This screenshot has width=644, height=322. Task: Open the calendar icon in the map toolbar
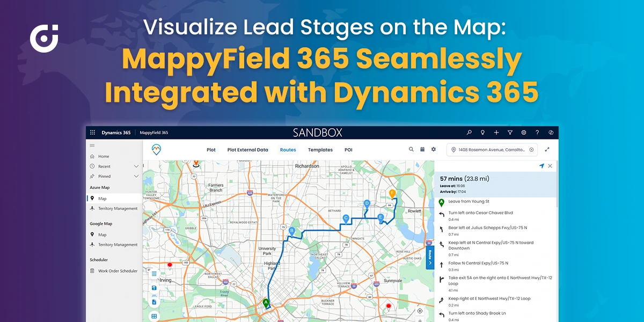coord(422,150)
